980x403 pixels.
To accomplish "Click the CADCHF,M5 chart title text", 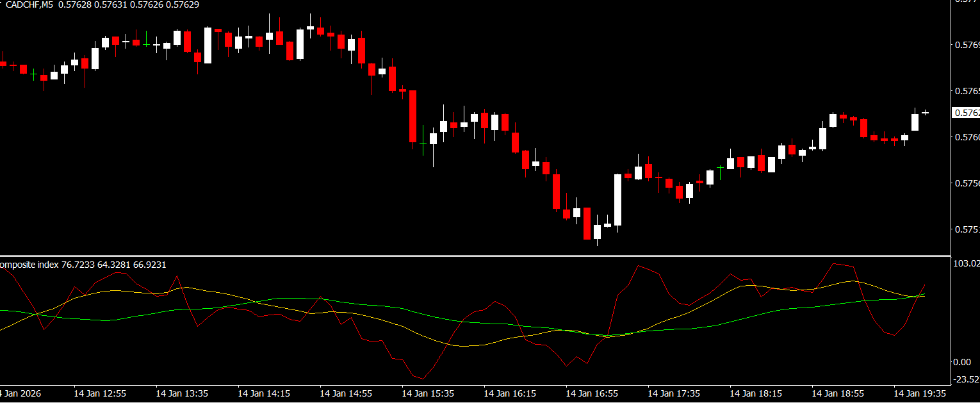I will coord(29,4).
